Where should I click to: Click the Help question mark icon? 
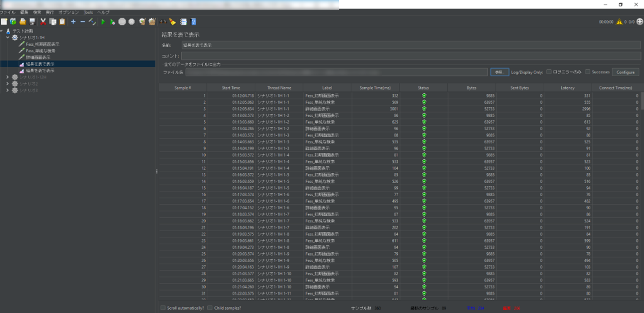pyautogui.click(x=193, y=22)
